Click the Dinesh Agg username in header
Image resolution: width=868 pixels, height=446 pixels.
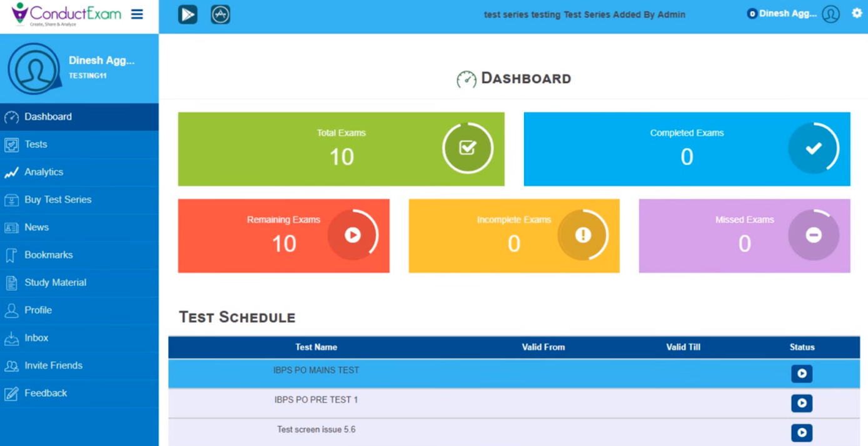(787, 14)
